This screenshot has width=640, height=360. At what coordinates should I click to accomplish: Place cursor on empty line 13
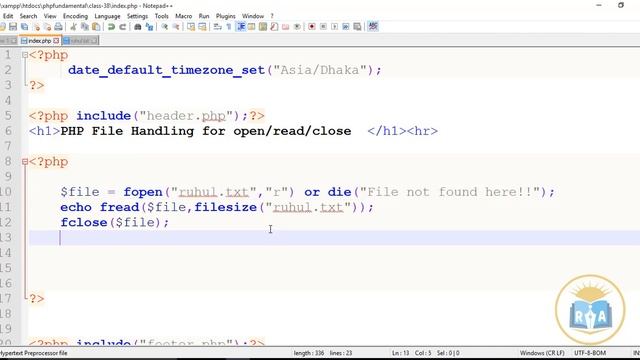[x=334, y=238]
